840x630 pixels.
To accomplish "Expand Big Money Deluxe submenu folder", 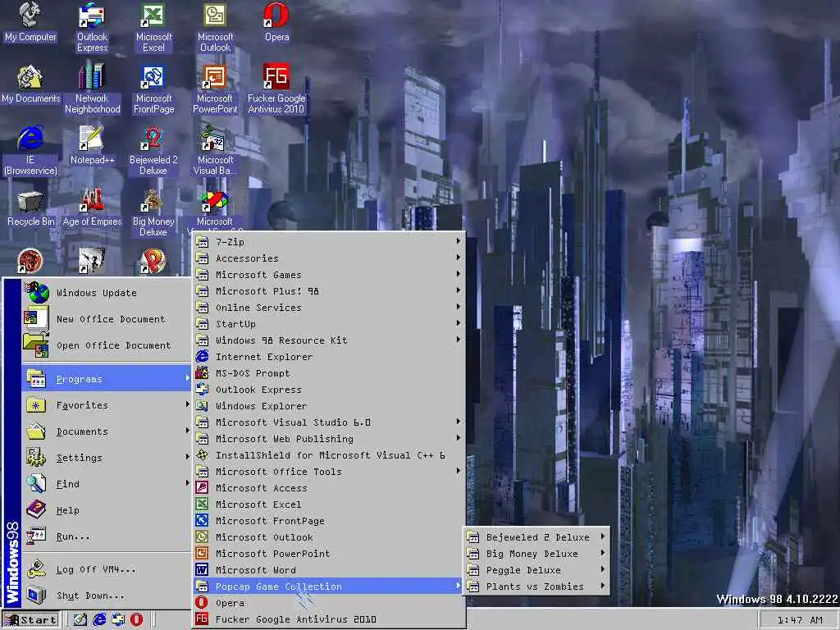I will (536, 554).
